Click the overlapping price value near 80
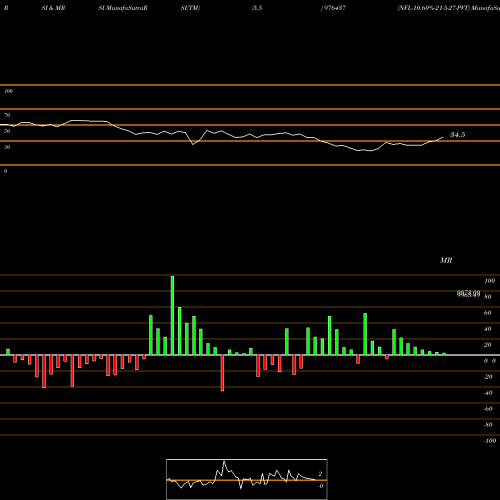 (x=468, y=294)
